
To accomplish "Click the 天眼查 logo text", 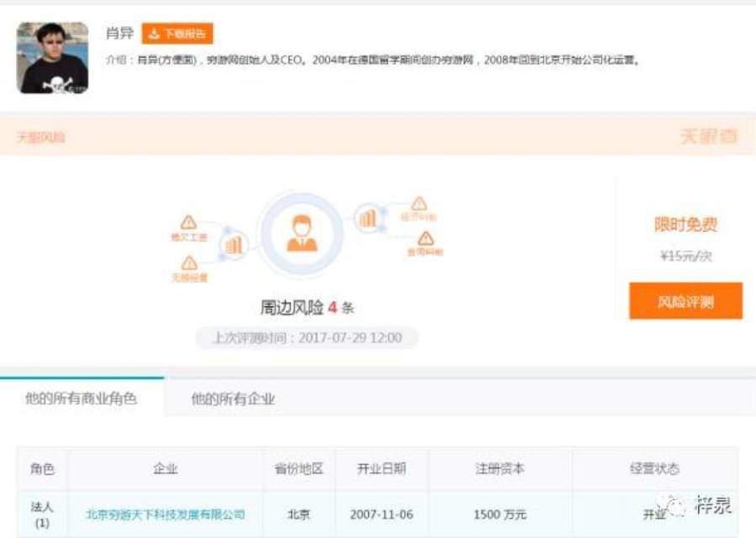I will pos(710,136).
